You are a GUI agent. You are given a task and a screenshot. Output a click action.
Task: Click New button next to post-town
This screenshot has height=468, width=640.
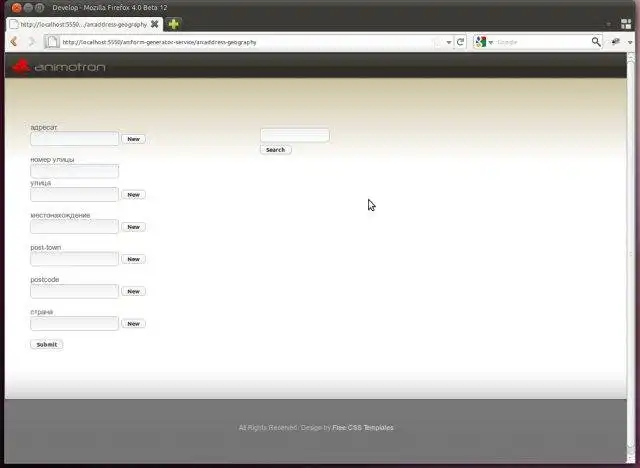point(133,259)
